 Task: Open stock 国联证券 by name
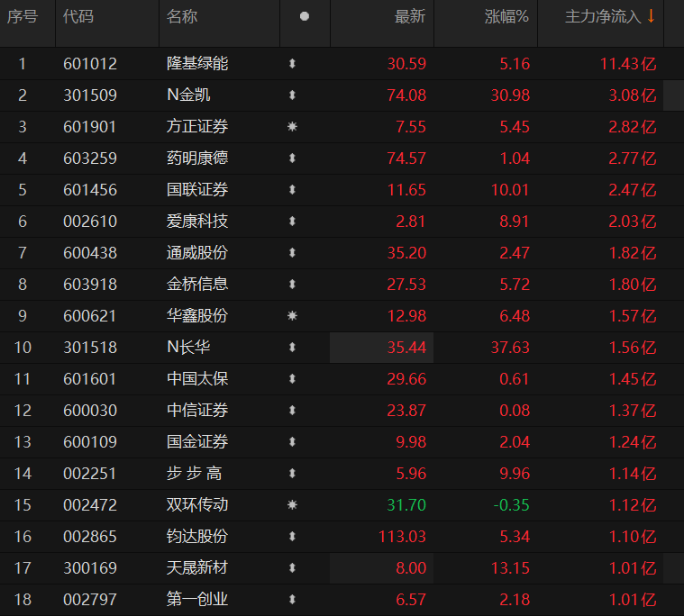(197, 190)
